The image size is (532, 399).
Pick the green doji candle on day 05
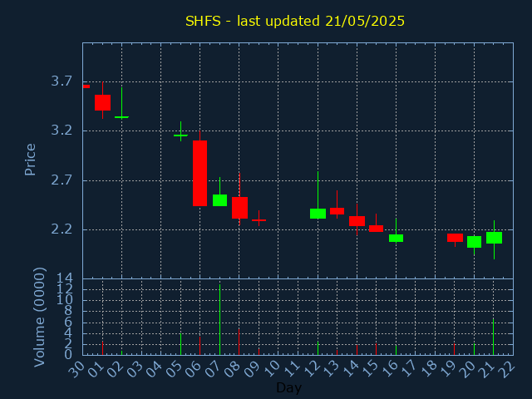tap(180, 135)
